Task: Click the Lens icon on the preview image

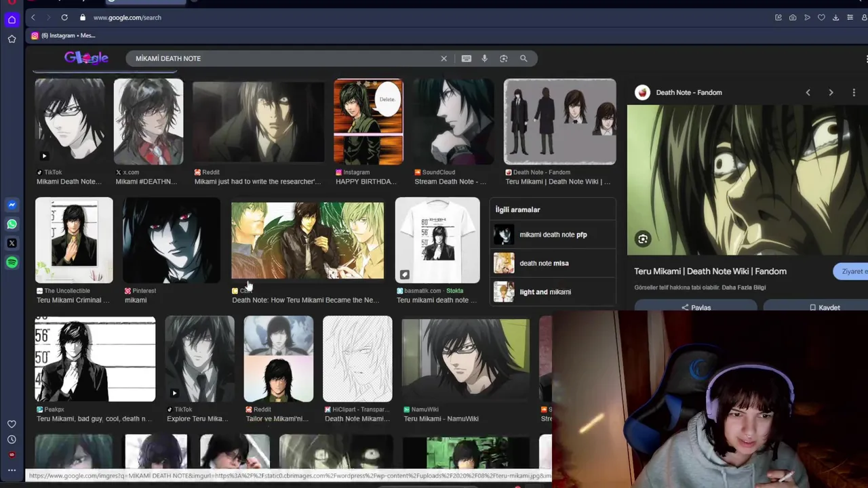Action: tap(643, 239)
